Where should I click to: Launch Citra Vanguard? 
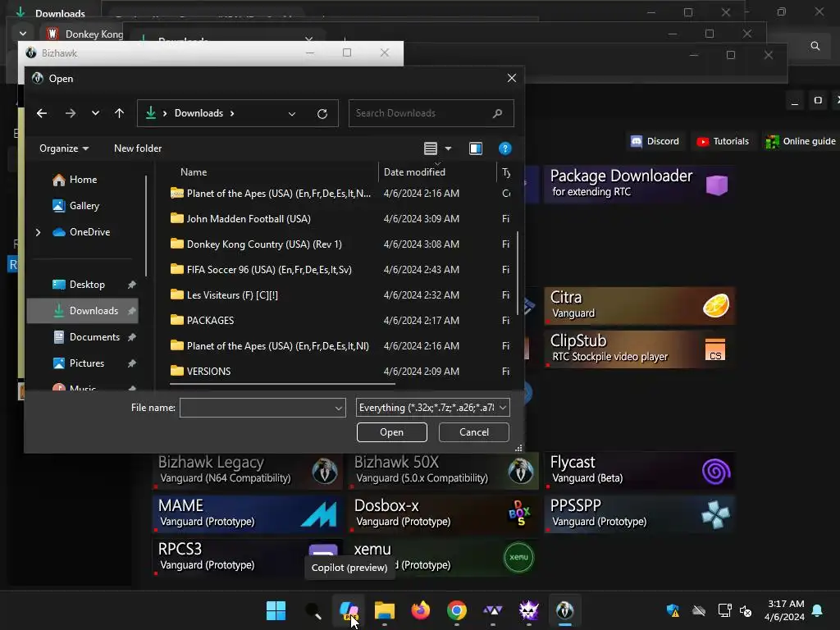[639, 306]
